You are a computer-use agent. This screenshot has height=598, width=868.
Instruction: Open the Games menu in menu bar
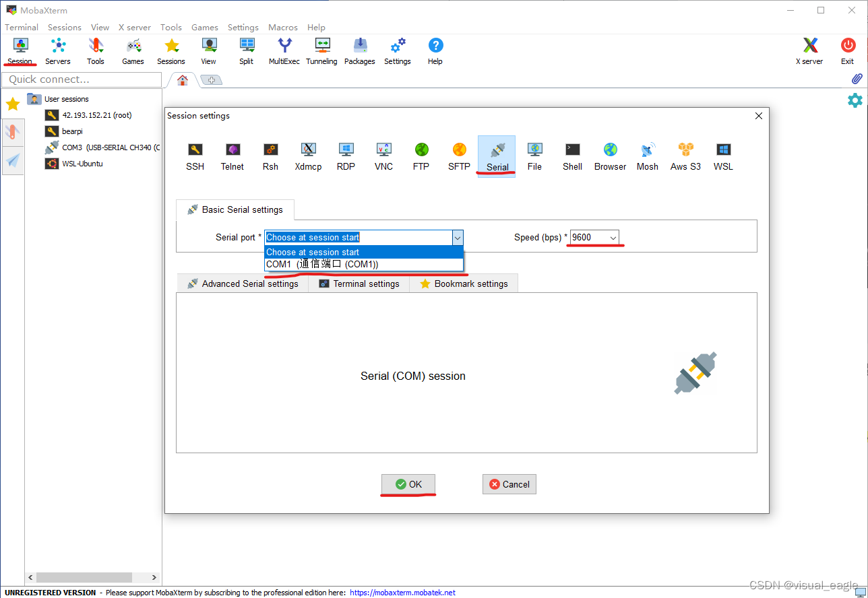[x=205, y=28]
